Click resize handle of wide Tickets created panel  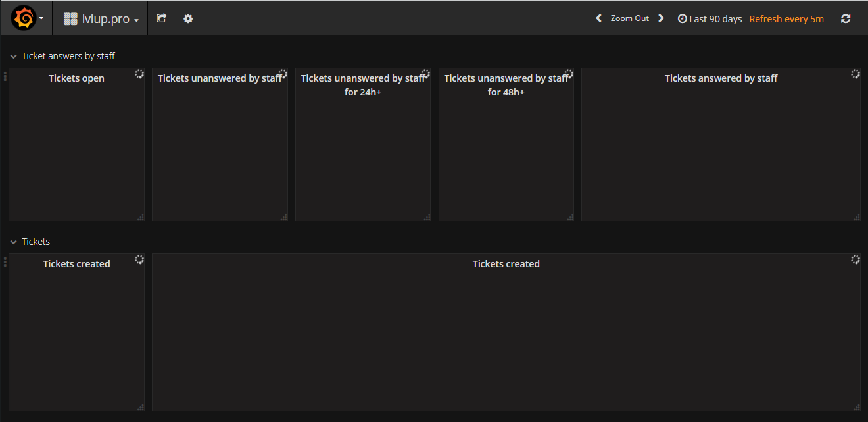pyautogui.click(x=856, y=407)
